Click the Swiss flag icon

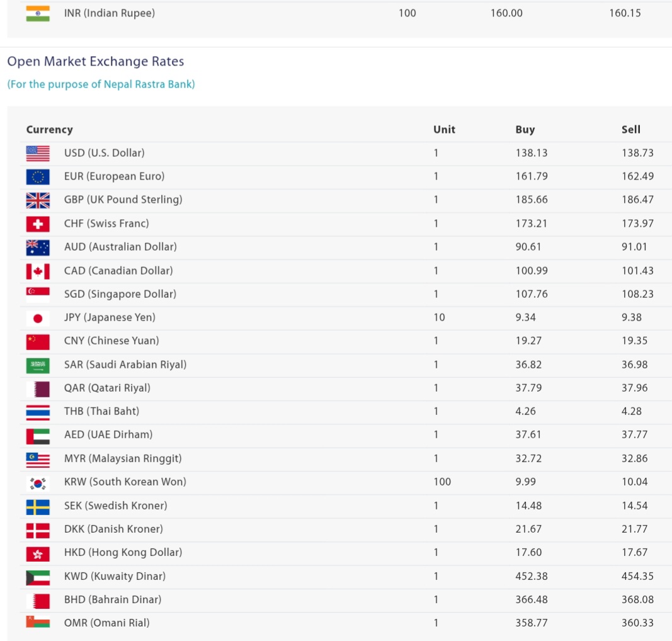[x=38, y=224]
